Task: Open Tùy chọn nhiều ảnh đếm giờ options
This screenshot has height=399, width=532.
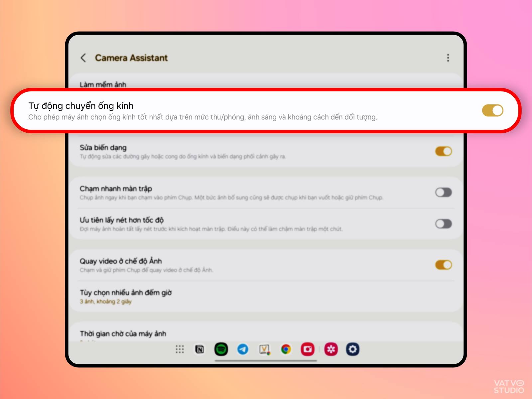Action: click(266, 297)
